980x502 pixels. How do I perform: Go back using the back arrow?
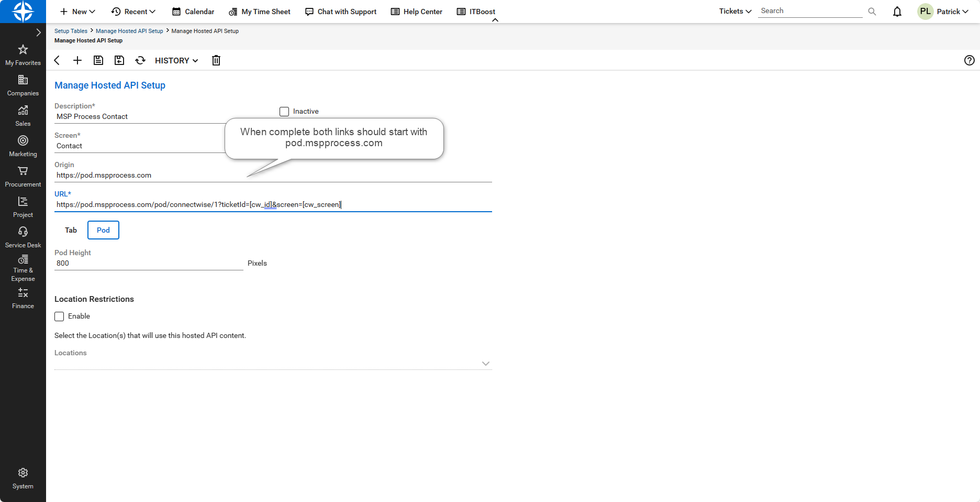[x=57, y=60]
